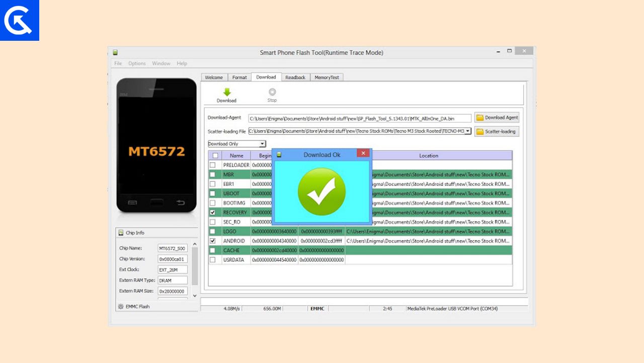Switch to the Format tab
This screenshot has height=363, width=644.
click(x=239, y=78)
